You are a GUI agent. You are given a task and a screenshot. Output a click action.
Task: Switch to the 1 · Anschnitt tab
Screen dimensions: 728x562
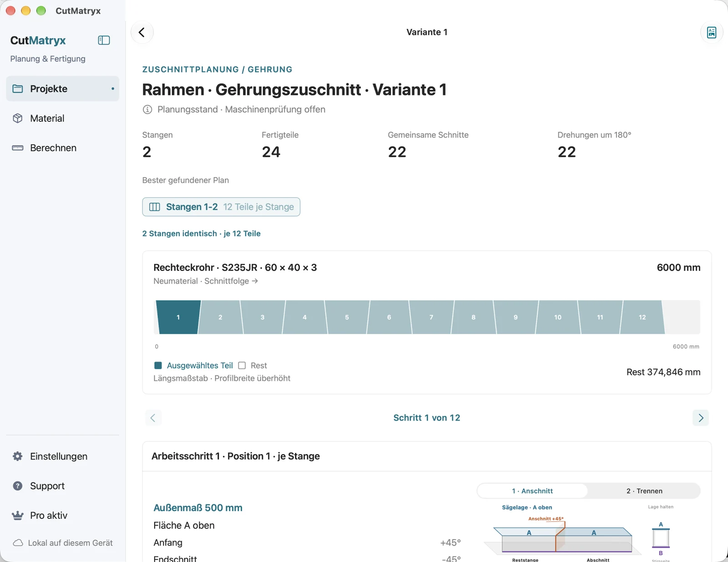click(x=532, y=491)
